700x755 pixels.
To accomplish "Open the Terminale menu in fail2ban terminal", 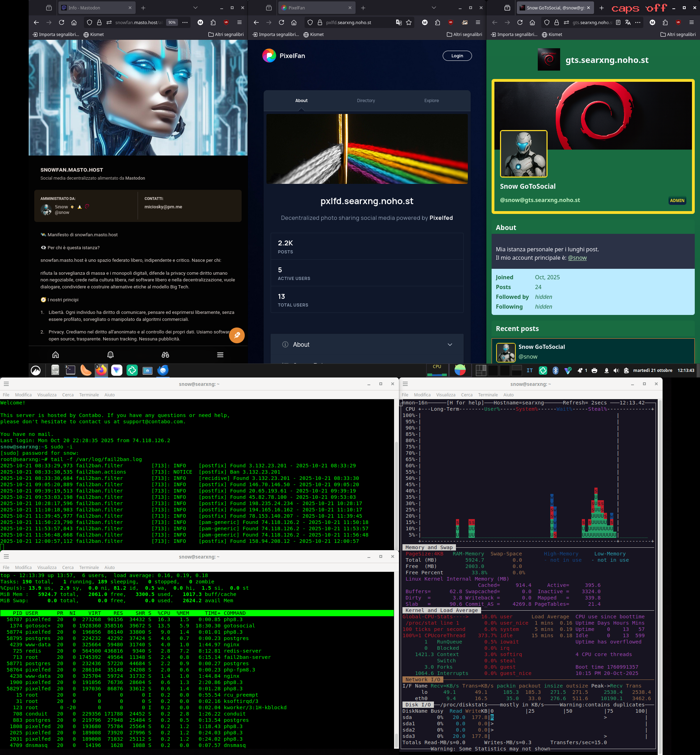I will click(89, 395).
